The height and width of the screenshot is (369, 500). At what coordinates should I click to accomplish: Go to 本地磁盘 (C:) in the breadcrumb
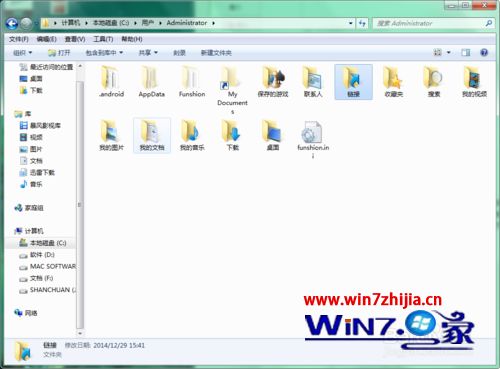(x=111, y=23)
